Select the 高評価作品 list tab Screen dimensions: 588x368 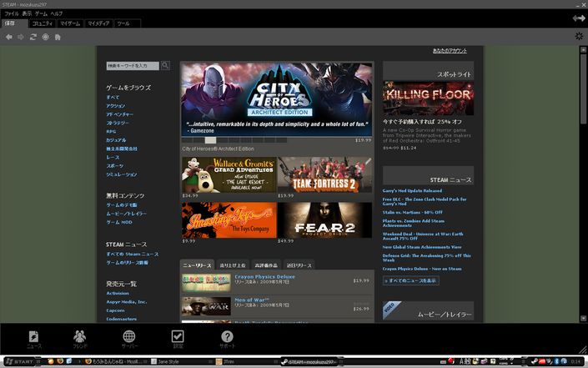[266, 265]
